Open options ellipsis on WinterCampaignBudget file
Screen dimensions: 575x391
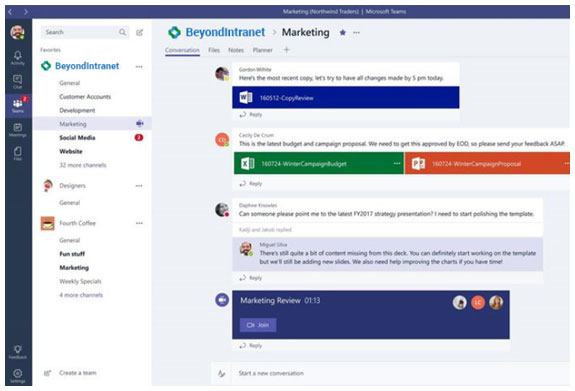(x=397, y=163)
